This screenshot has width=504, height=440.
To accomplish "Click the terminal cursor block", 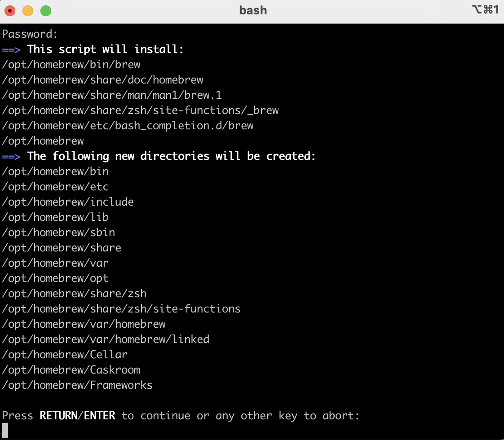I will [5, 431].
